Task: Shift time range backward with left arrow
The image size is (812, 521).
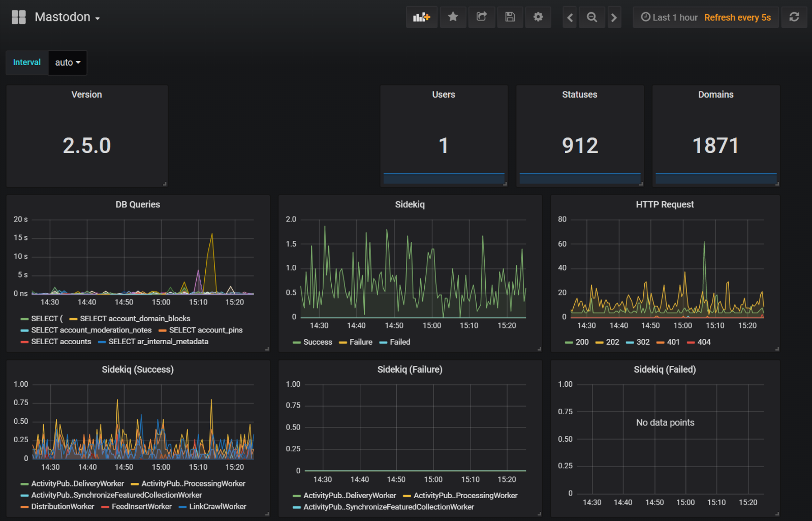Action: point(570,18)
